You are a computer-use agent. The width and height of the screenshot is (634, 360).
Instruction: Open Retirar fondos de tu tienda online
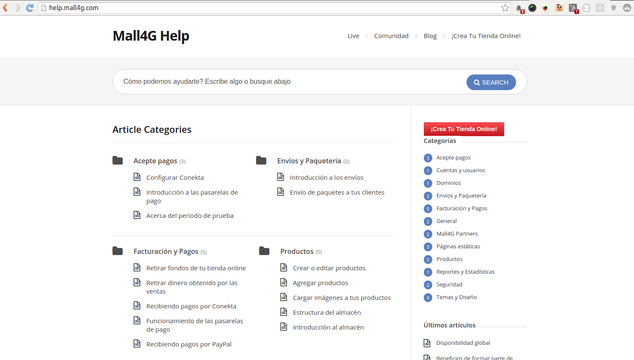pyautogui.click(x=196, y=268)
